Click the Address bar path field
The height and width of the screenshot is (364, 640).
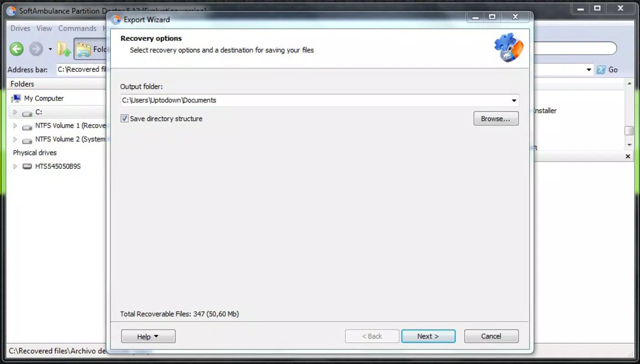[81, 70]
